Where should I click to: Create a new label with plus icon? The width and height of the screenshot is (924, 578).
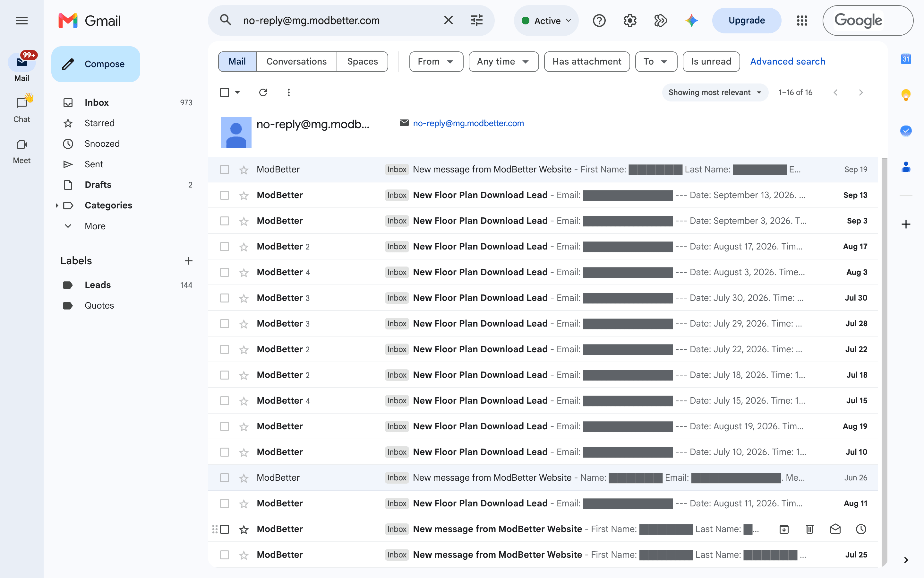pos(188,261)
